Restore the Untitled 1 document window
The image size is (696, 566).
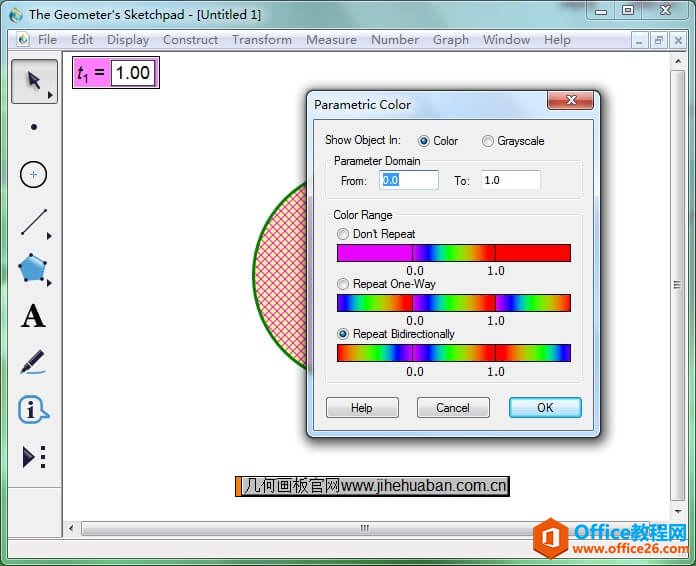tap(659, 41)
